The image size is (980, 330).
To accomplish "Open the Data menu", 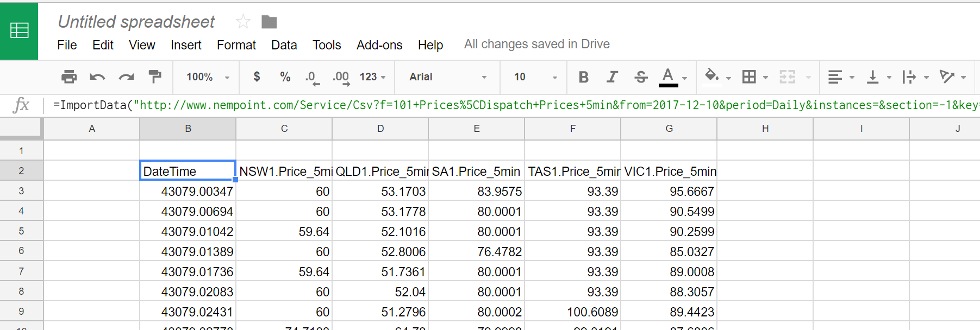I will (x=284, y=45).
